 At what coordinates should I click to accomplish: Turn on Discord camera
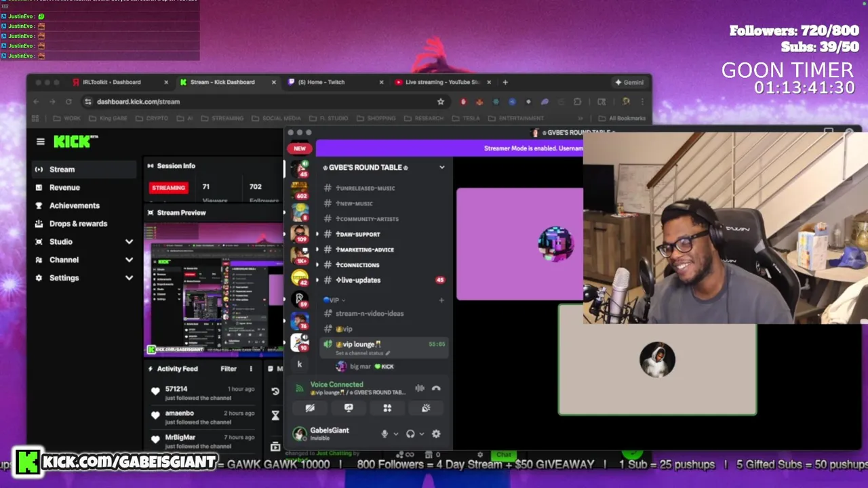(310, 408)
